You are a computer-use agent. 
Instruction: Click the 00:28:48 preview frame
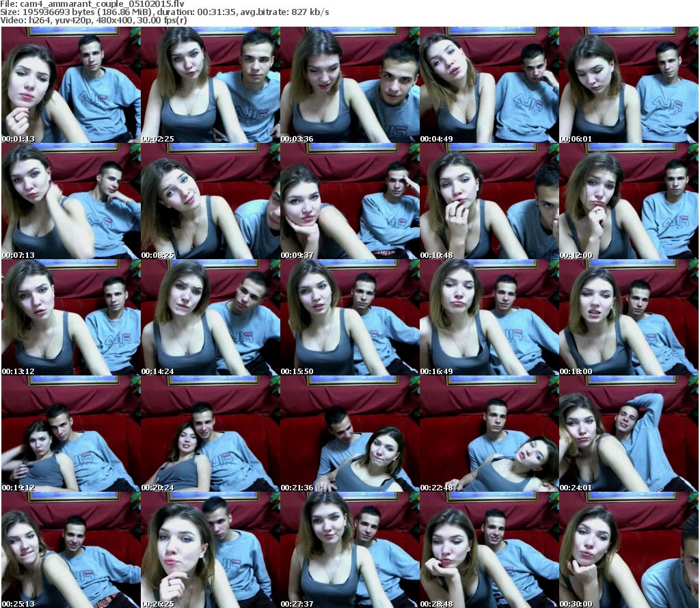click(489, 550)
